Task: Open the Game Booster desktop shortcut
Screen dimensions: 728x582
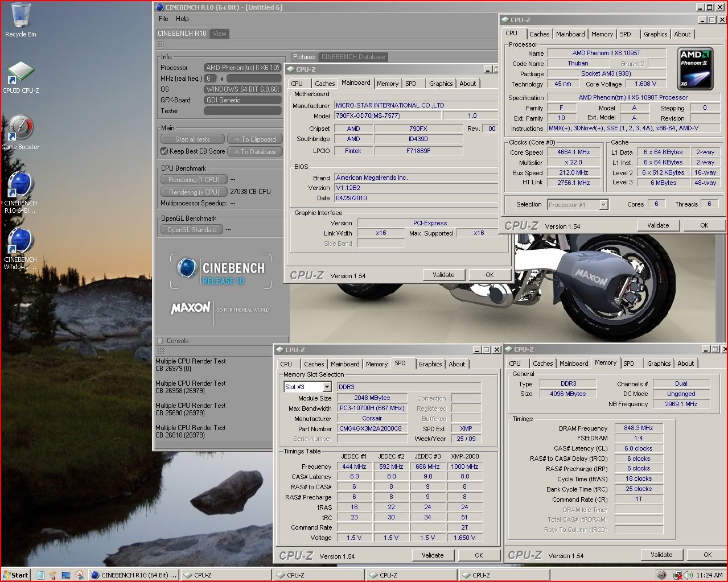Action: (x=20, y=133)
